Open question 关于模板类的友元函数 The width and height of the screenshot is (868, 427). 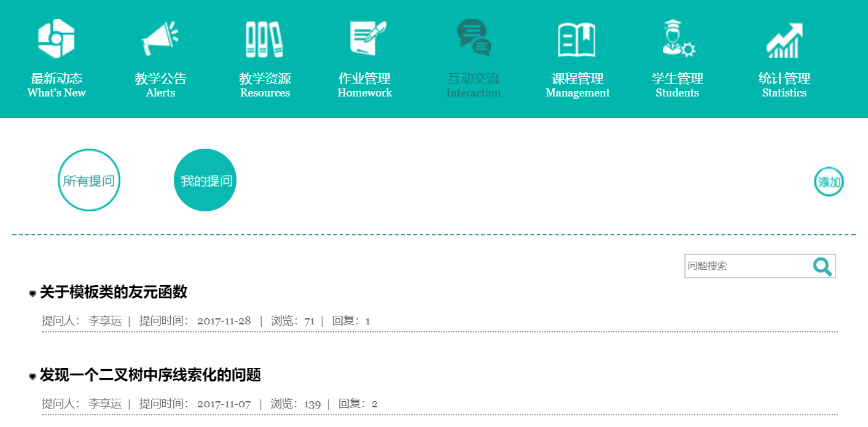114,292
